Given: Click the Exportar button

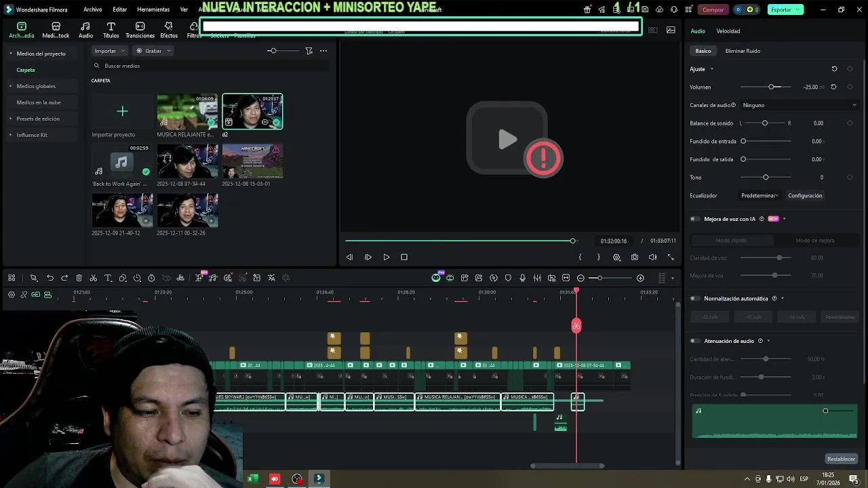Looking at the screenshot, I should tap(785, 9).
